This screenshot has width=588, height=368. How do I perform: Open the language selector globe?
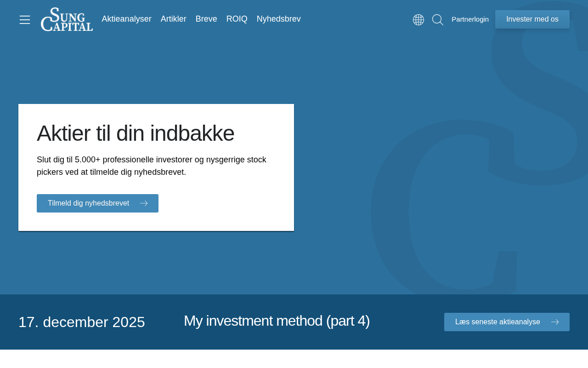(x=418, y=20)
